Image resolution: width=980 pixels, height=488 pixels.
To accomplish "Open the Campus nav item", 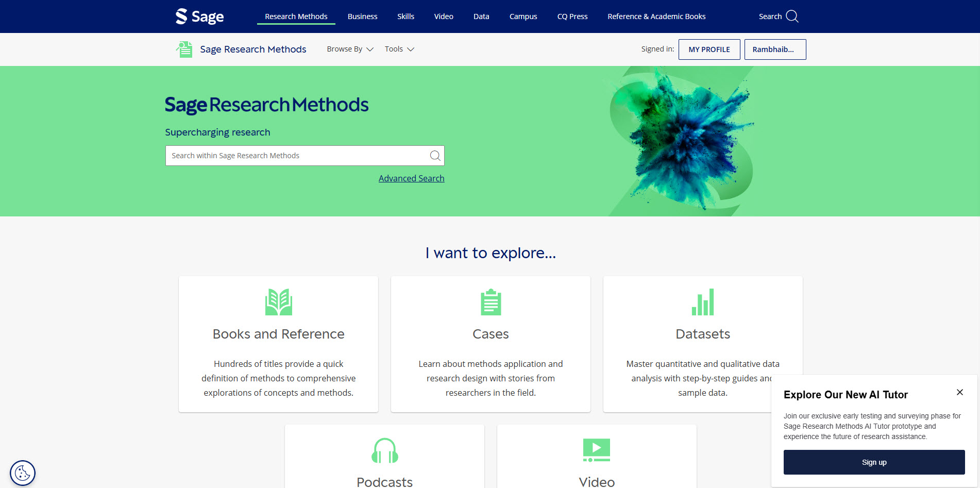I will 523,16.
